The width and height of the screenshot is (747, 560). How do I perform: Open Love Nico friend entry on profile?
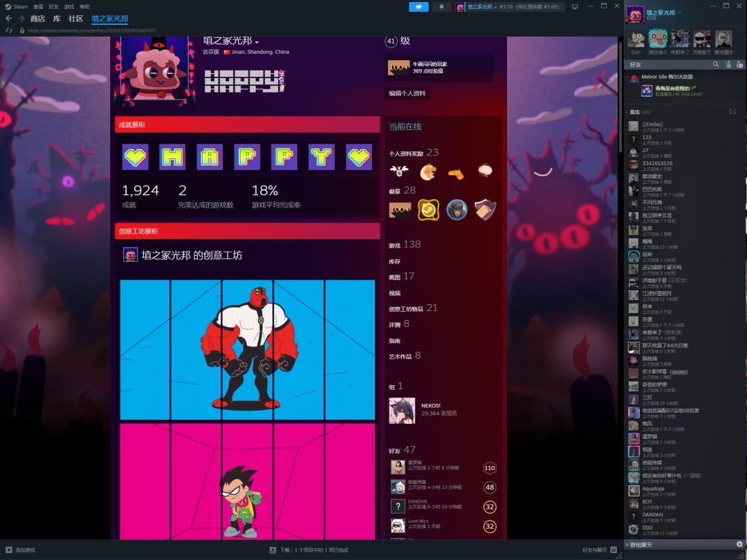(443, 525)
